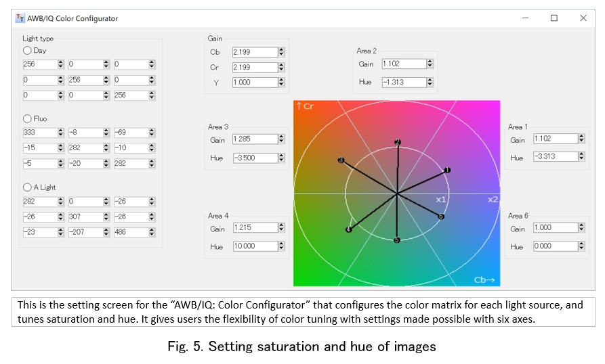The image size is (605, 364).
Task: Click the Y gain value field
Action: pos(253,82)
